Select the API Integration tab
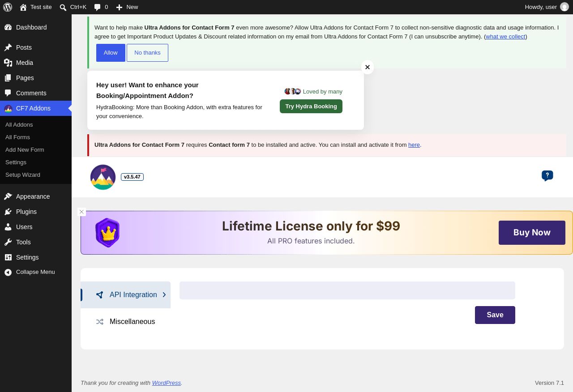This screenshot has height=392, width=573. tap(126, 295)
